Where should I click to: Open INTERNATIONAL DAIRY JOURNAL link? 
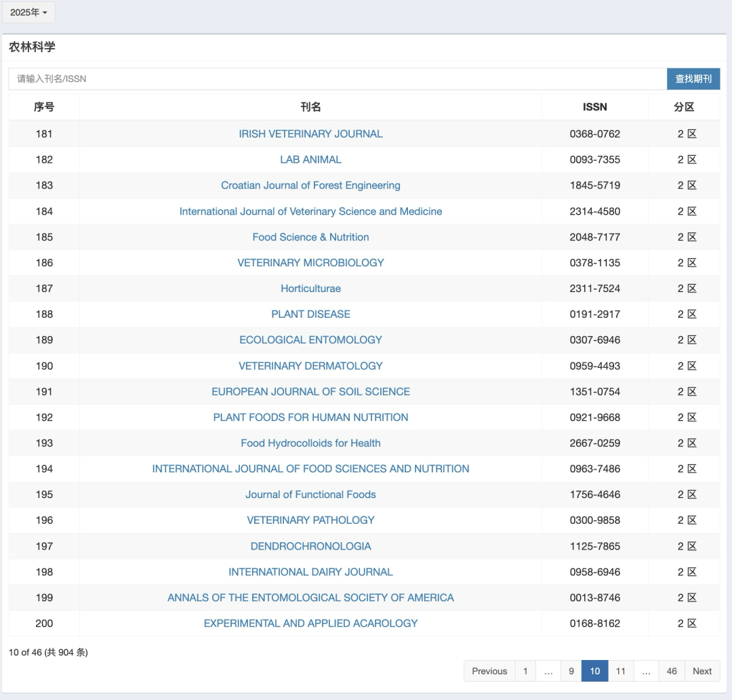click(x=310, y=572)
